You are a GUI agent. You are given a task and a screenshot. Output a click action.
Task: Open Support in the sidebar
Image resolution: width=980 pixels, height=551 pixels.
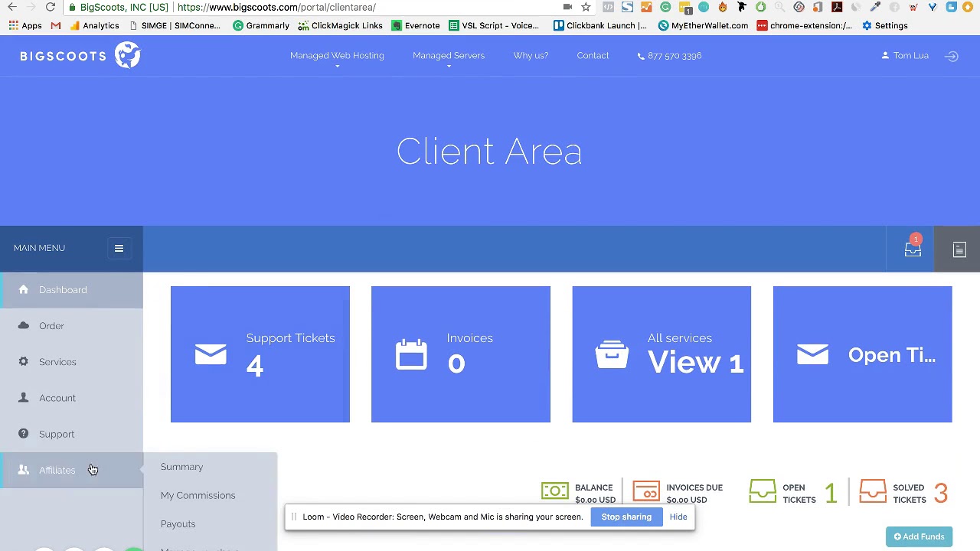71,434
